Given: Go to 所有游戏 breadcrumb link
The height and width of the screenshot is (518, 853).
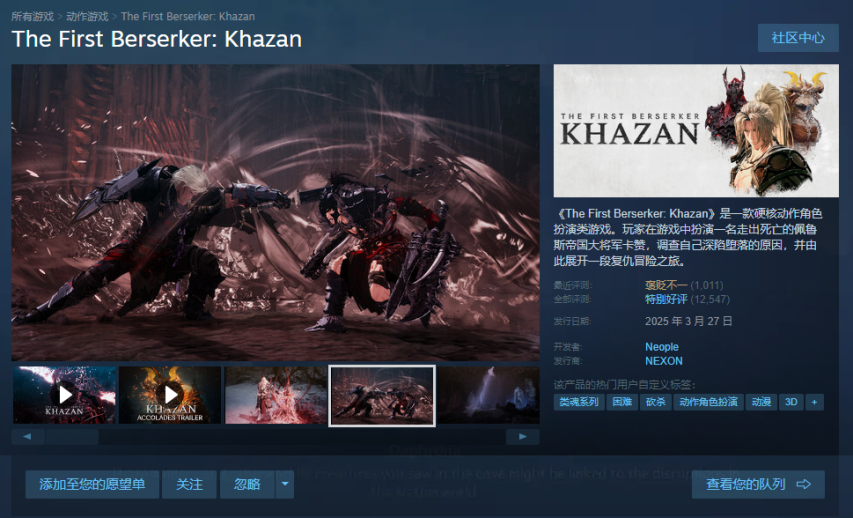Looking at the screenshot, I should [33, 16].
